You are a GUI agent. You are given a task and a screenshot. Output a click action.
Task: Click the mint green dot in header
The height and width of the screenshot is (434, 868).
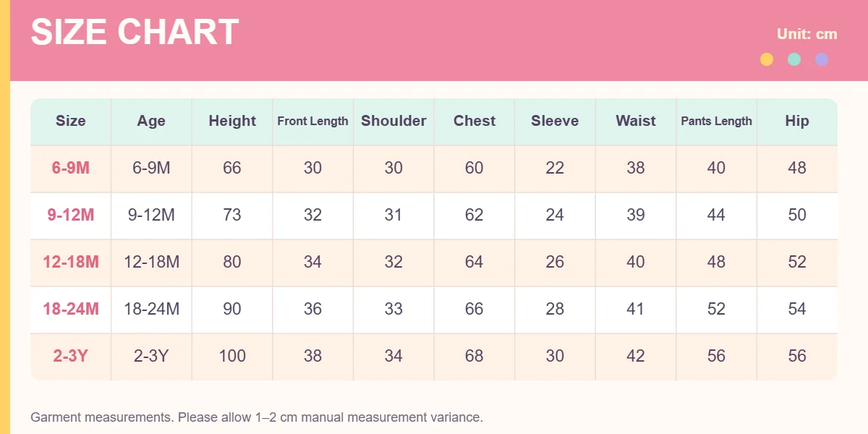coord(794,59)
